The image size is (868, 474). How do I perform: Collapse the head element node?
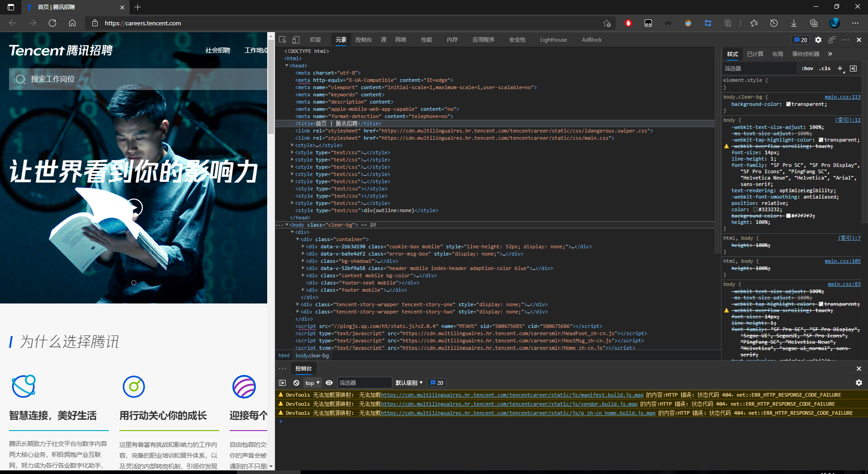pos(287,66)
